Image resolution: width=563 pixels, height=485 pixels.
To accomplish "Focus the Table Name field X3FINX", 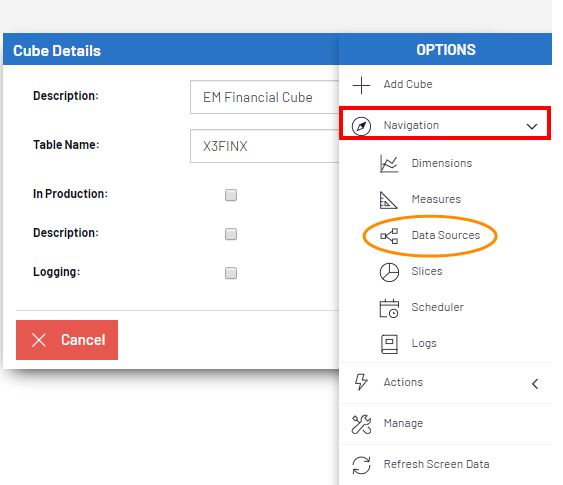I will click(265, 146).
